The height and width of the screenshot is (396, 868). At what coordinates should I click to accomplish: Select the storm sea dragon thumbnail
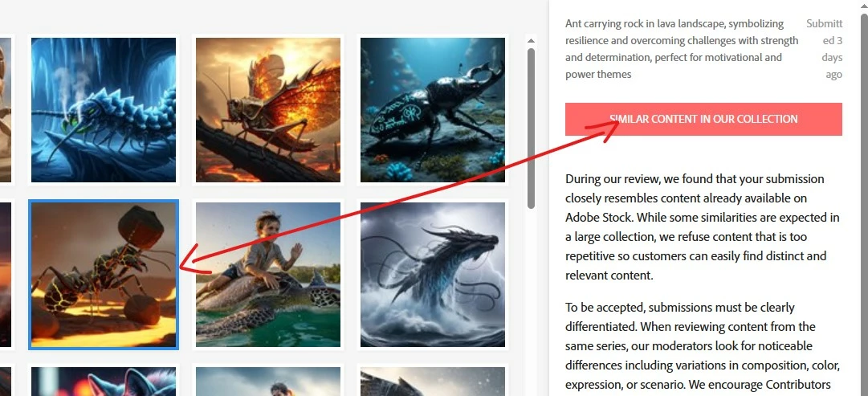pyautogui.click(x=432, y=275)
